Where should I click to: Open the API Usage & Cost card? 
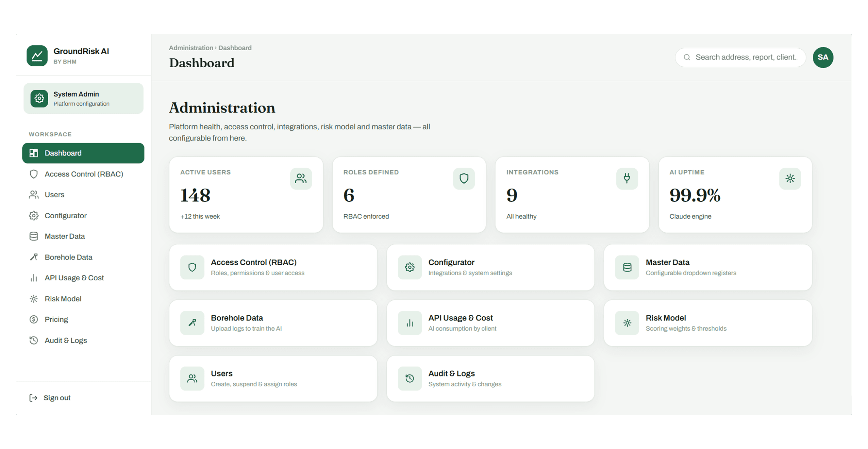click(x=491, y=323)
